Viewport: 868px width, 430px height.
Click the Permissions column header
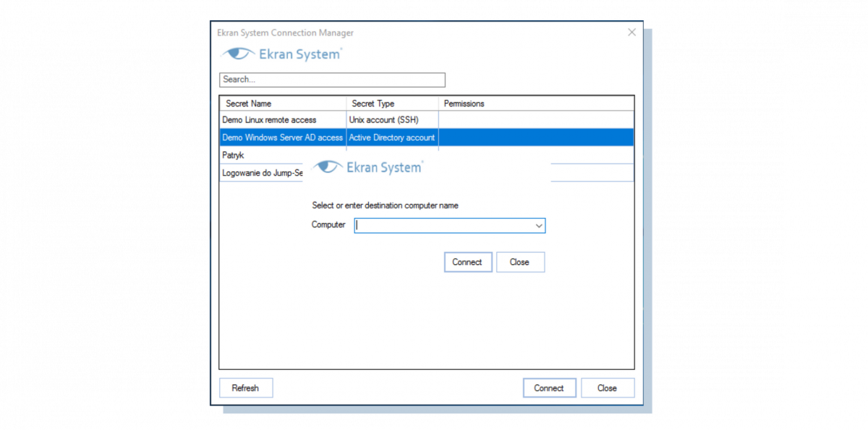point(535,104)
